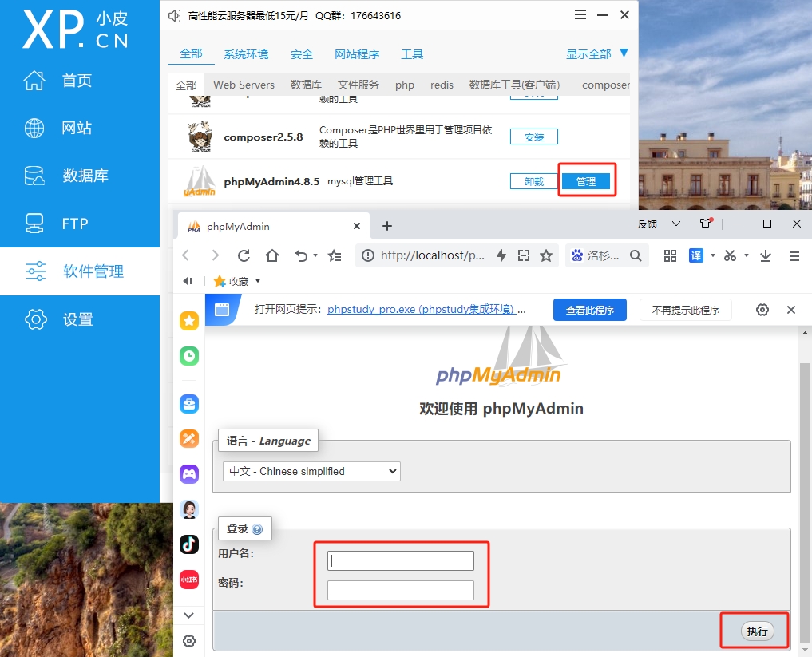Collapse the sidebar toggle icon
Image resolution: width=812 pixels, height=657 pixels.
coord(188,281)
